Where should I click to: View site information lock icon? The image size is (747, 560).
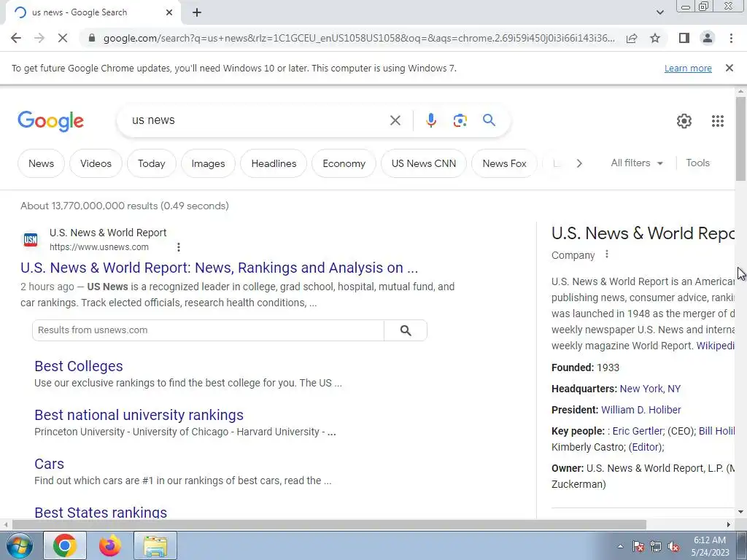(92, 38)
